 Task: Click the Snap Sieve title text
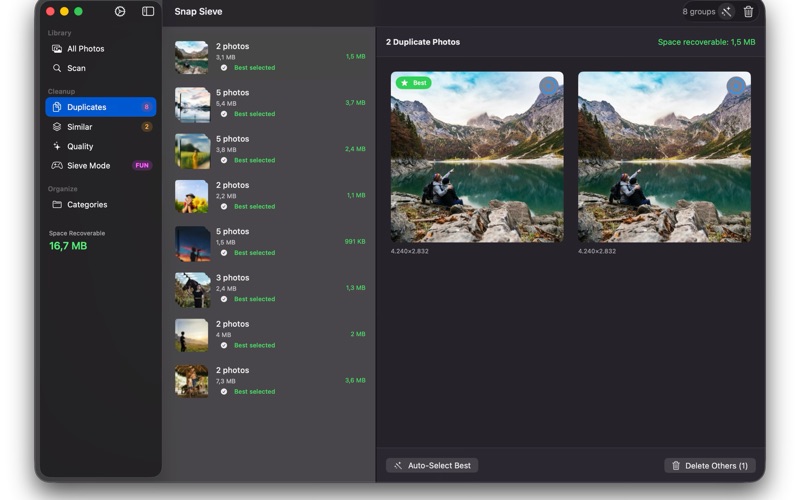coord(198,11)
